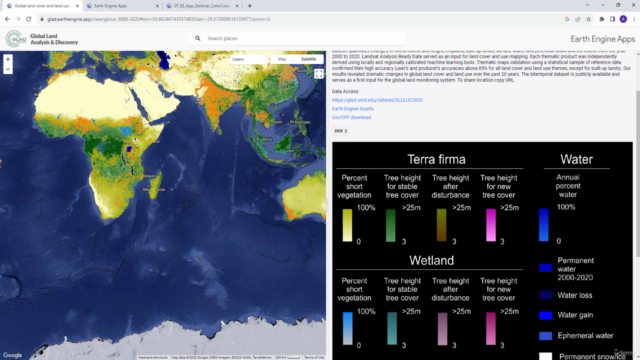Image resolution: width=640 pixels, height=360 pixels.
Task: Click the Terra firma legend heading
Action: [436, 159]
